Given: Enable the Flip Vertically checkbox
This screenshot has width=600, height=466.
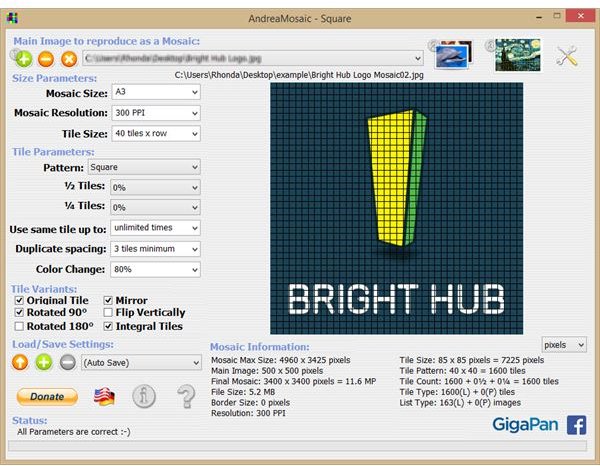Looking at the screenshot, I should 108,313.
